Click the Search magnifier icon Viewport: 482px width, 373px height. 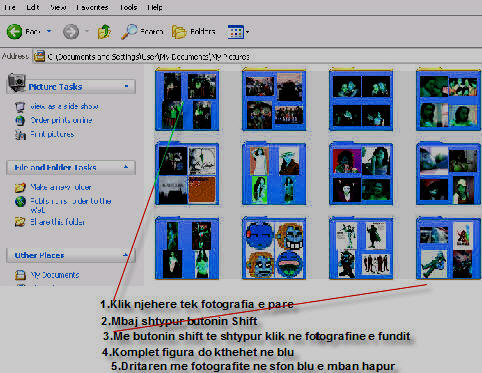[129, 32]
